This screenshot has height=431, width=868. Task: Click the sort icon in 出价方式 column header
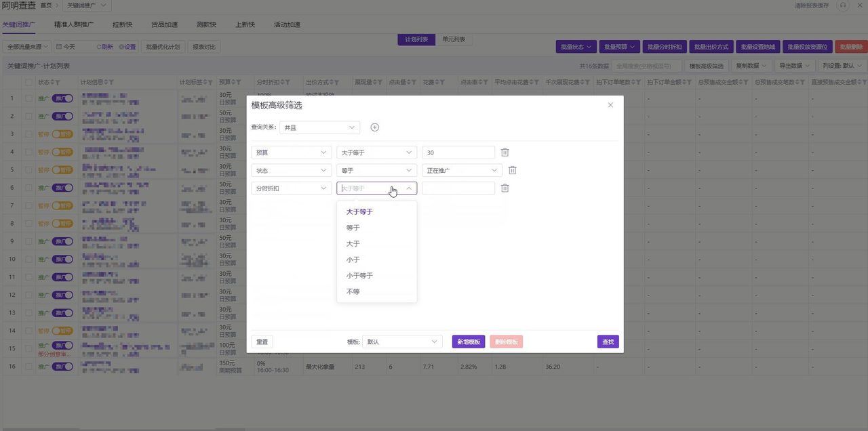[x=332, y=82]
